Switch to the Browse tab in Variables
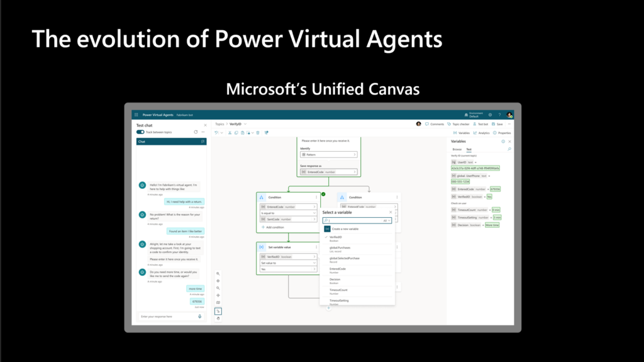This screenshot has width=644, height=362. click(x=457, y=149)
